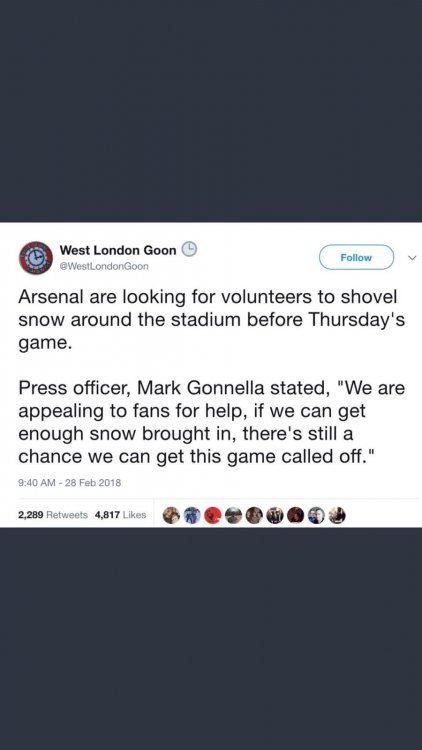This screenshot has height=750, width=422.
Task: Open the eighth liker avatar with two faces
Action: click(316, 515)
